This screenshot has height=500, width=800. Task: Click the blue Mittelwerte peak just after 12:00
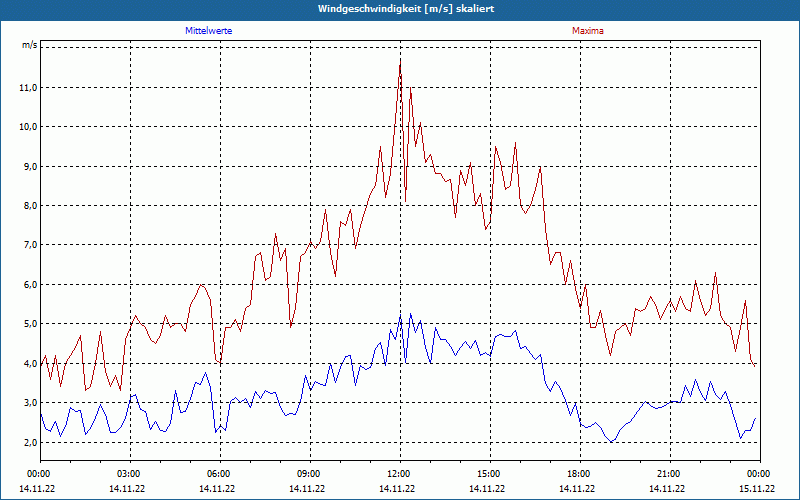click(410, 314)
